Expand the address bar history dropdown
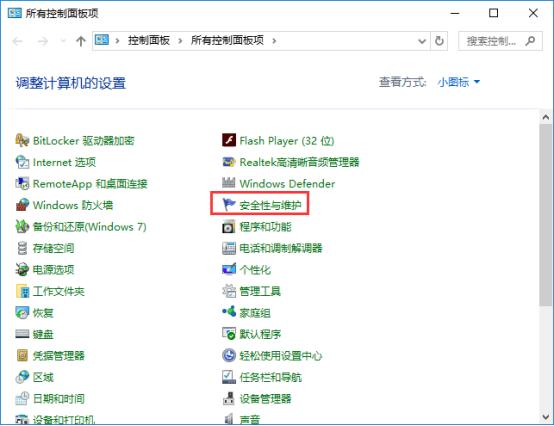The width and height of the screenshot is (554, 426). (x=422, y=41)
